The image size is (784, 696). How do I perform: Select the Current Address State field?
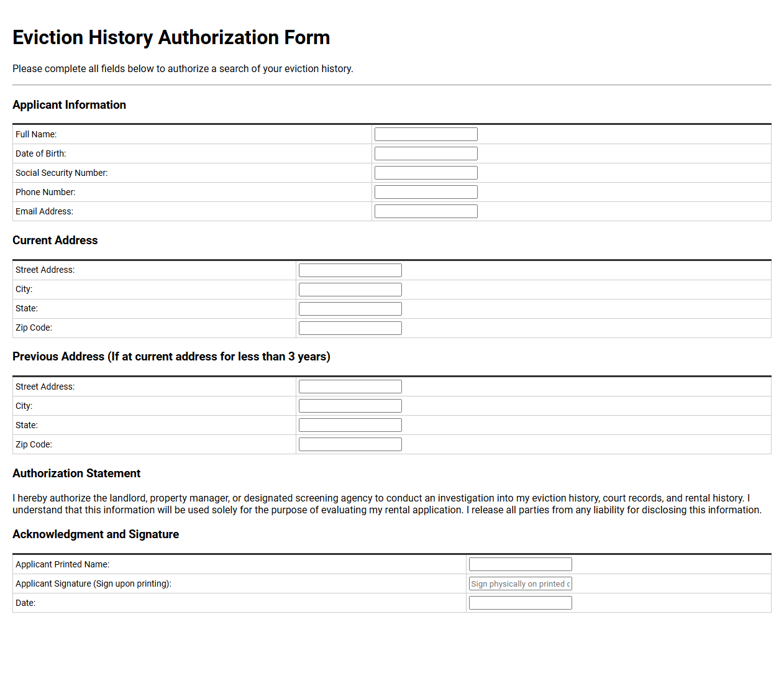tap(350, 309)
